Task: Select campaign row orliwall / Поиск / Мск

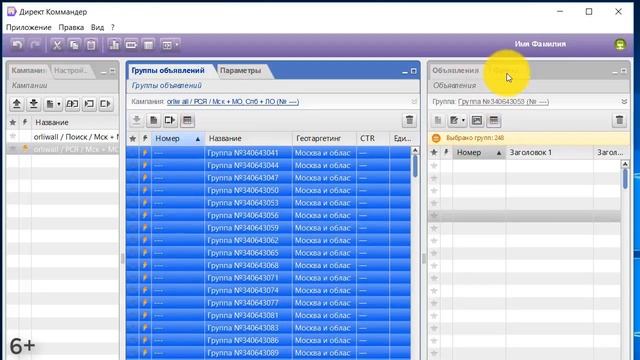Action: [63, 137]
